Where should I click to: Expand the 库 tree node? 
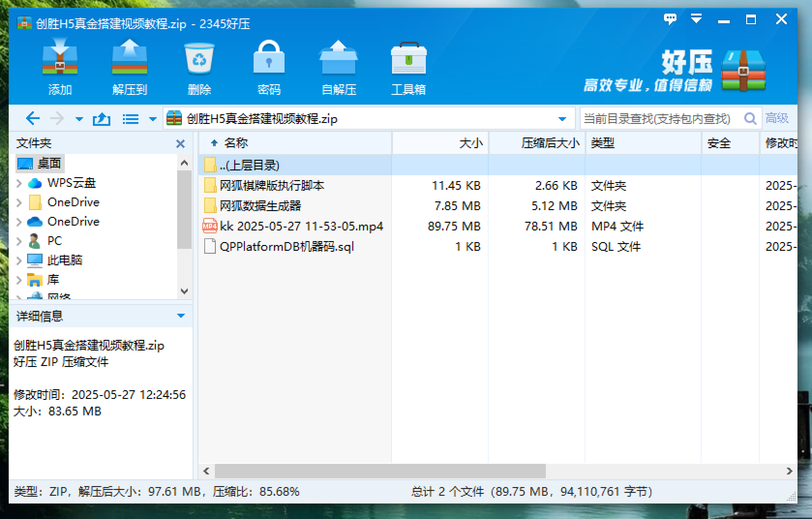tap(19, 280)
